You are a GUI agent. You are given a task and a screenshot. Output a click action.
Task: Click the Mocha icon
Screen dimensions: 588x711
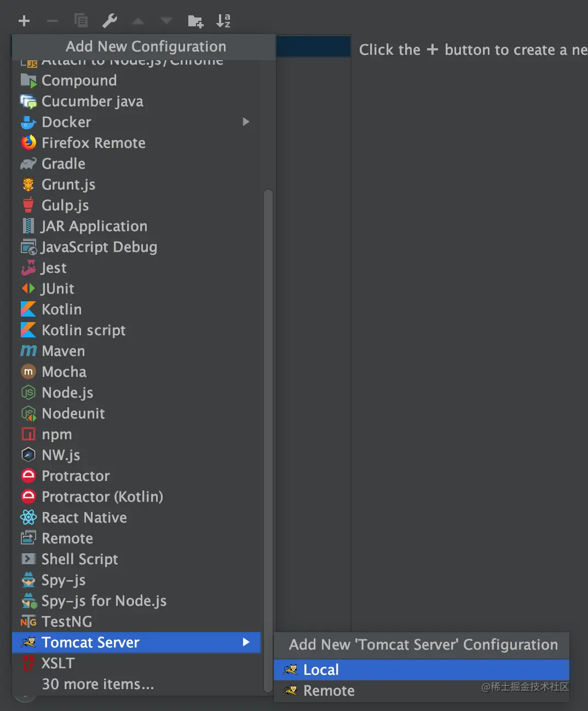[x=28, y=372]
